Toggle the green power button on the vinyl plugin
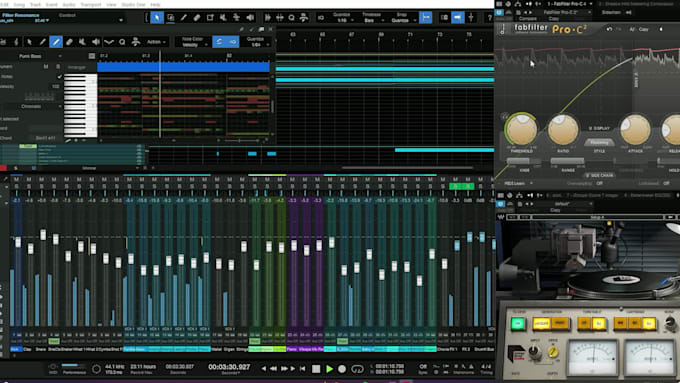The image size is (680, 383). (x=517, y=324)
